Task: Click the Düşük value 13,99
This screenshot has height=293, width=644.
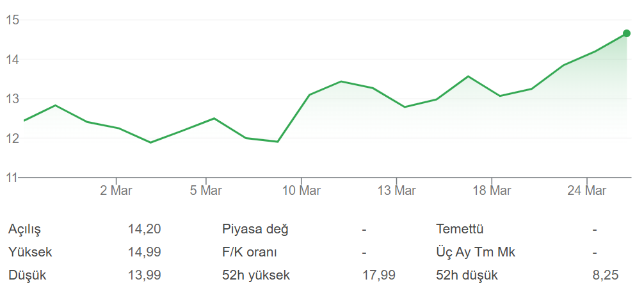Action: 144,275
